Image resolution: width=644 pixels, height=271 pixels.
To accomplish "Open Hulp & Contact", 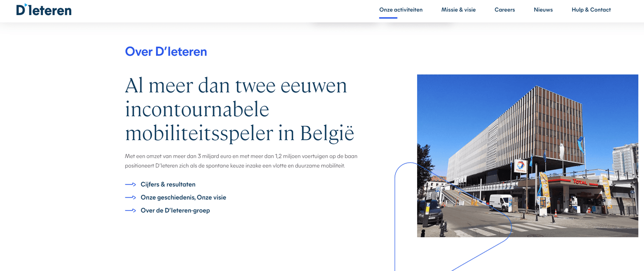I will (x=591, y=10).
